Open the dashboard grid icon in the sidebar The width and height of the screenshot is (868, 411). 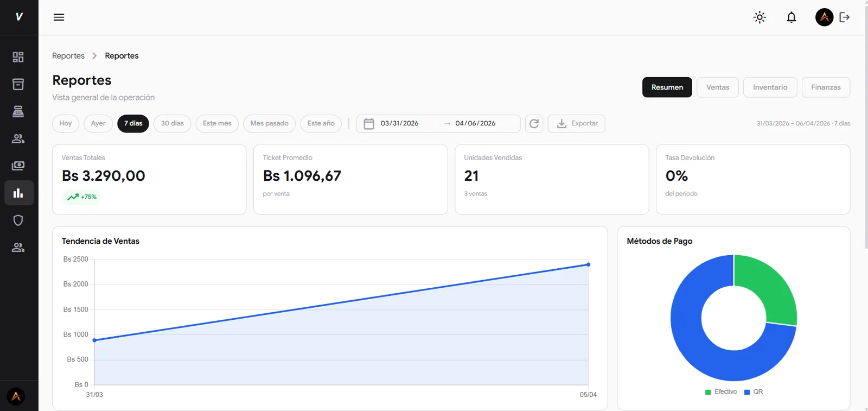(x=18, y=57)
